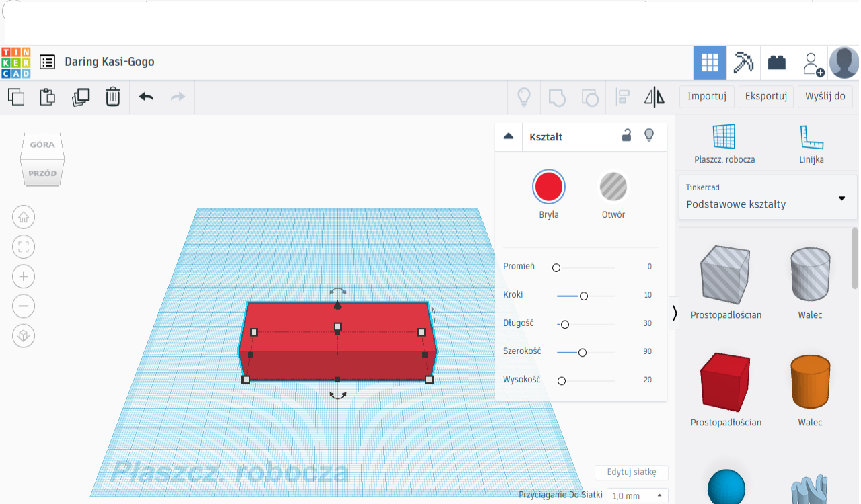Click the Align icon
The width and height of the screenshot is (861, 504).
pos(622,97)
